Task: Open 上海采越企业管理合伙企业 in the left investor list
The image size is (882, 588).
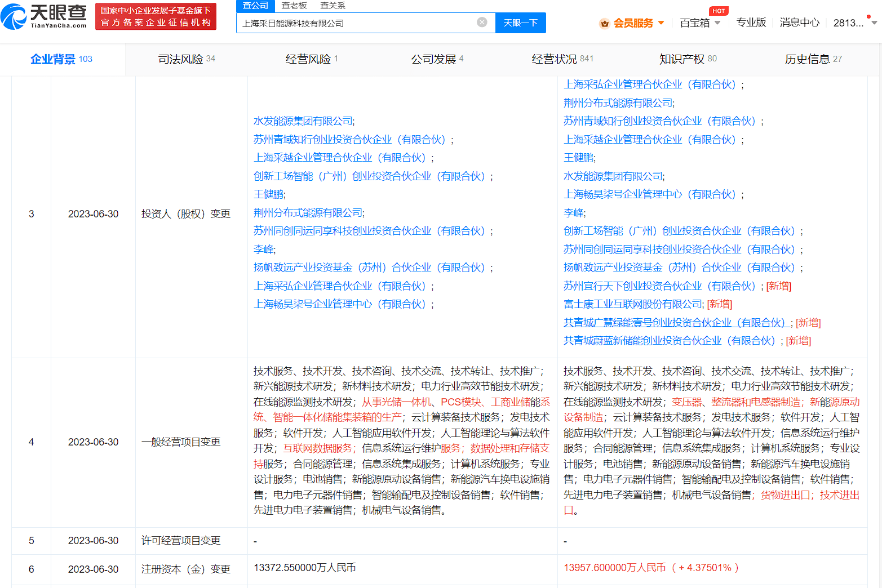Action: [341, 158]
